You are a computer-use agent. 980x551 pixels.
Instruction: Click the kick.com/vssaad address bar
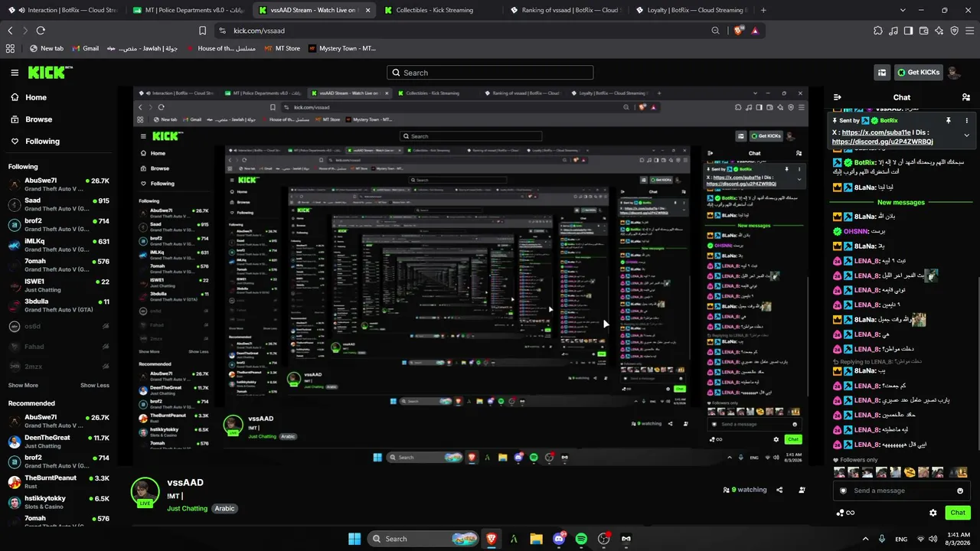[x=459, y=31]
